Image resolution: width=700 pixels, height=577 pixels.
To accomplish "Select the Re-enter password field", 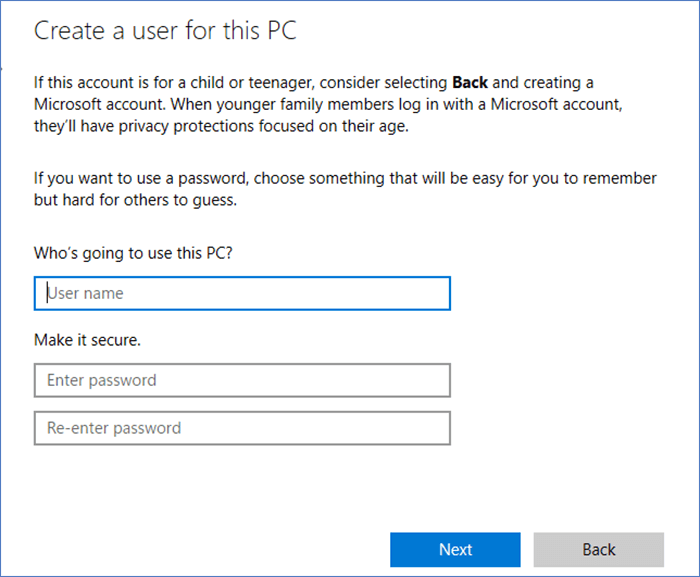I will (242, 428).
